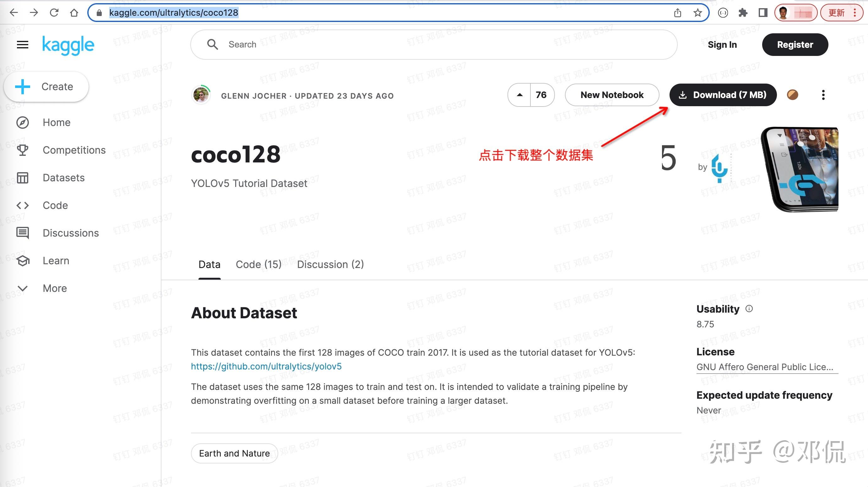Viewport: 868px width, 487px height.
Task: Switch to Discussion (2) tab
Action: (330, 264)
